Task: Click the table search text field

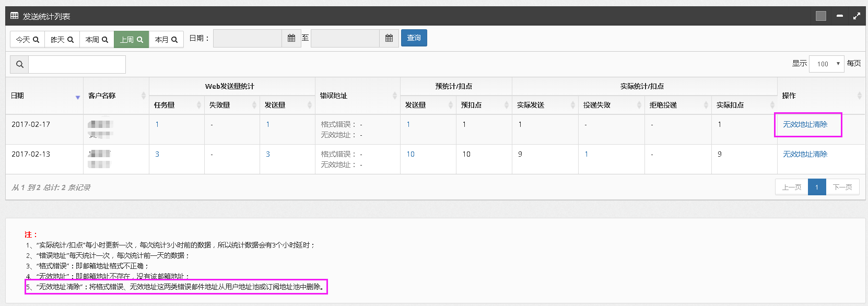Action: [77, 64]
